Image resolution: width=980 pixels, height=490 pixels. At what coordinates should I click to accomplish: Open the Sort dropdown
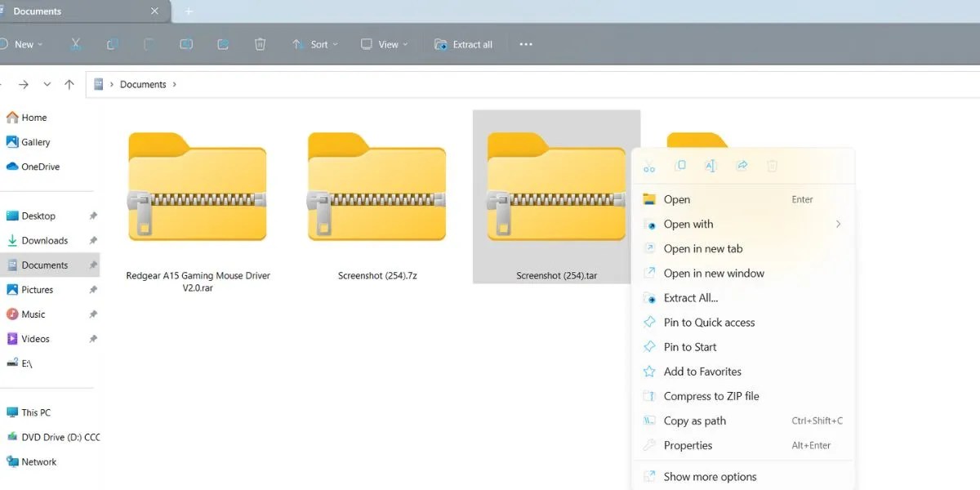[315, 44]
